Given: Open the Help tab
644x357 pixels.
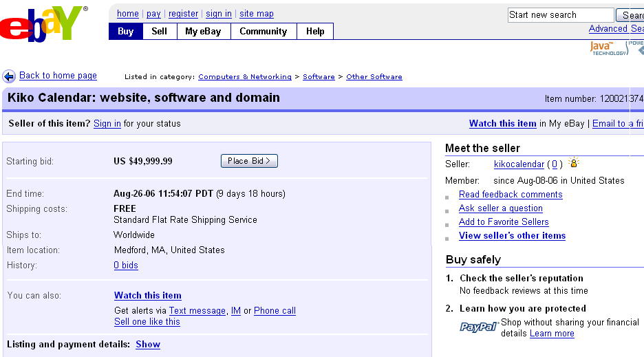Looking at the screenshot, I should tap(315, 31).
